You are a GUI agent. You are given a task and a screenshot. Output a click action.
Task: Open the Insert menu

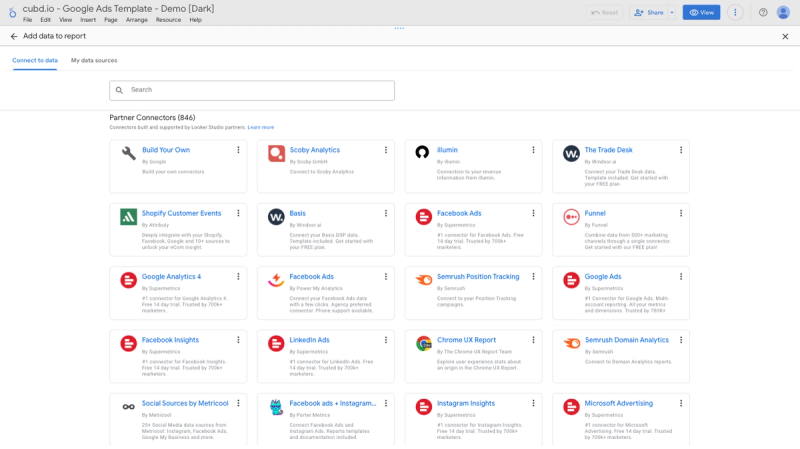click(x=88, y=20)
